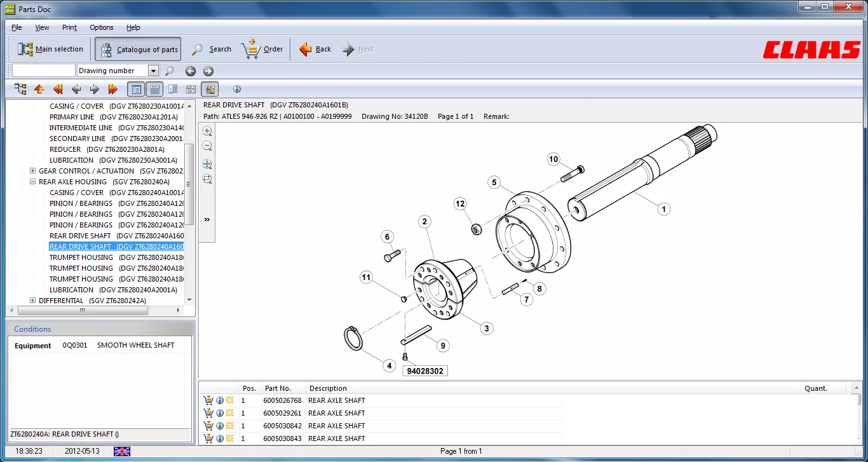Click the orange up-level arrow icon
The image size is (868, 462).
[x=39, y=89]
